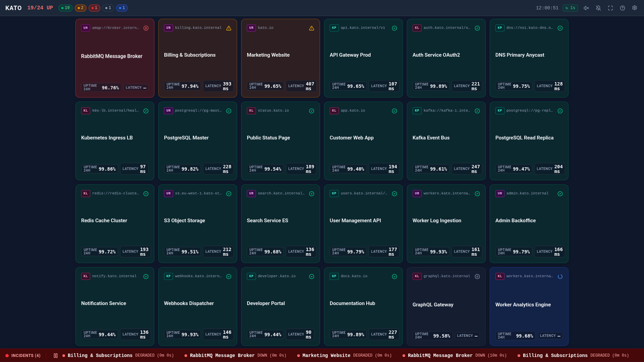The image size is (644, 362).
Task: Pause the incidents ticker
Action: coord(56,356)
